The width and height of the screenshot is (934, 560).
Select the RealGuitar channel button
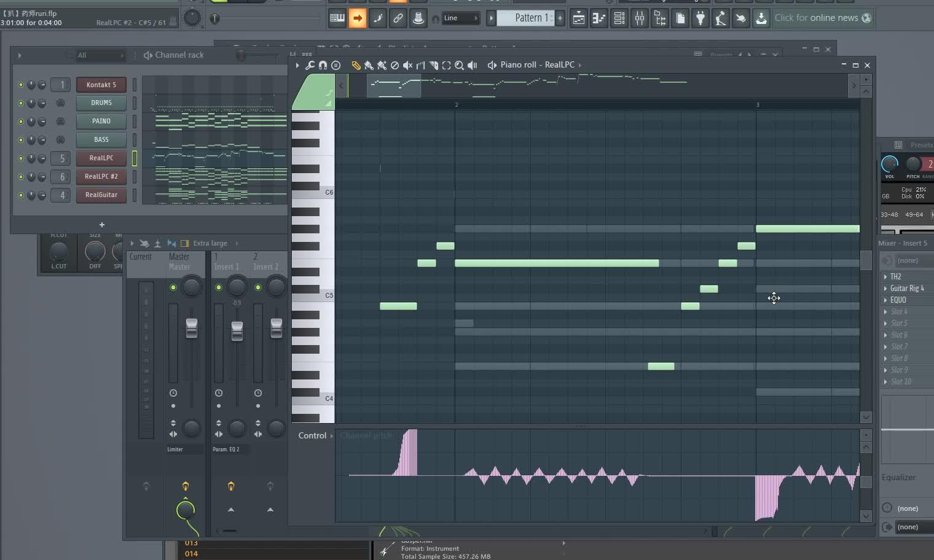click(x=101, y=195)
